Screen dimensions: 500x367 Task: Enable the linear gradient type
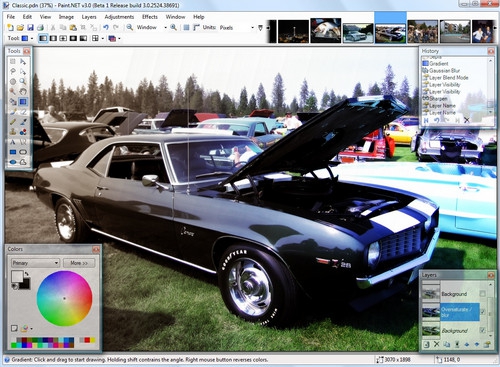point(43,38)
